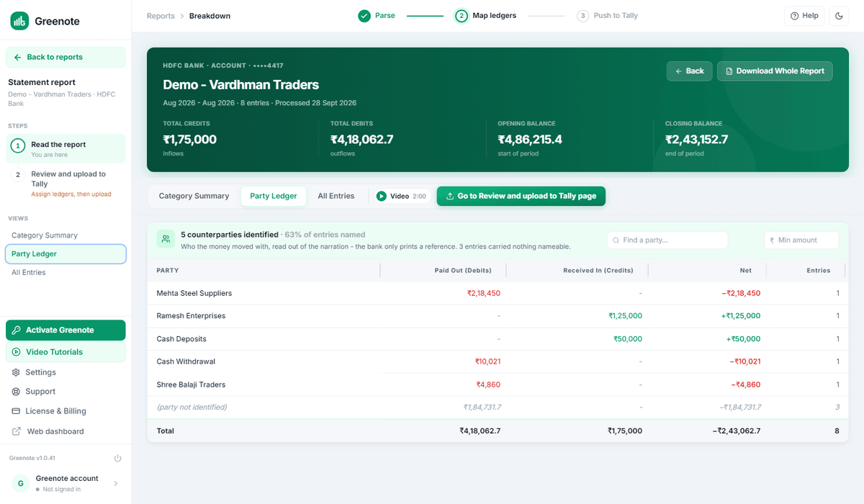
Task: Open Settings from the sidebar
Action: [x=66, y=372]
